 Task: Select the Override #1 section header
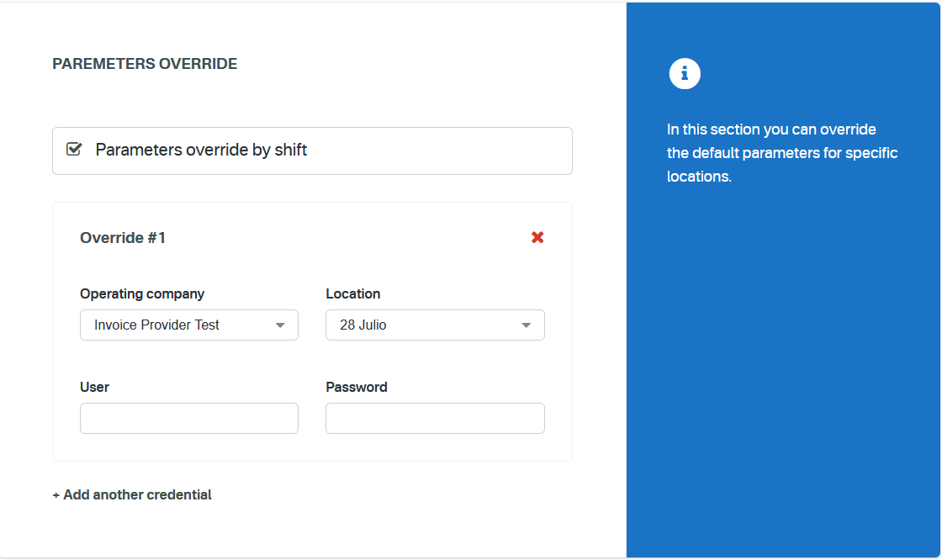pyautogui.click(x=123, y=237)
